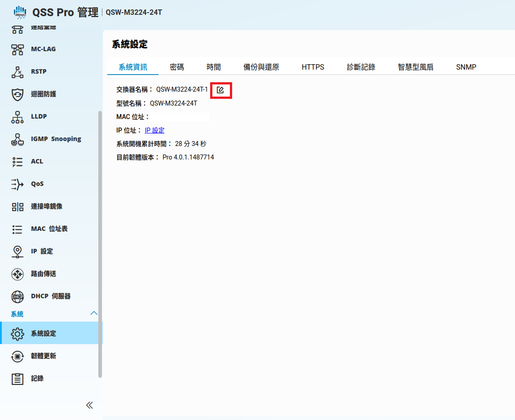This screenshot has height=420, width=515.
Task: Click the 系統設定 gear icon
Action: click(x=18, y=334)
